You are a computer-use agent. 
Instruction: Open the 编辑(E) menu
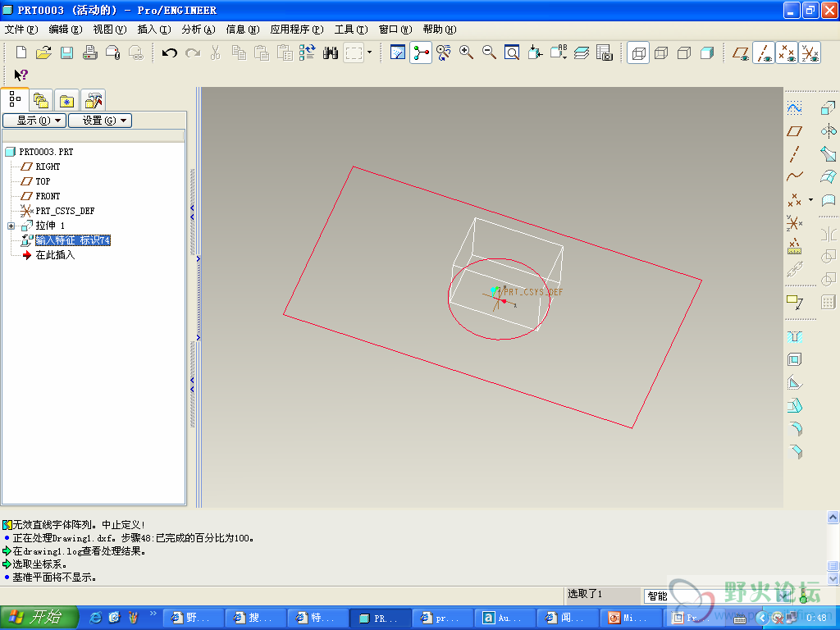(x=66, y=30)
